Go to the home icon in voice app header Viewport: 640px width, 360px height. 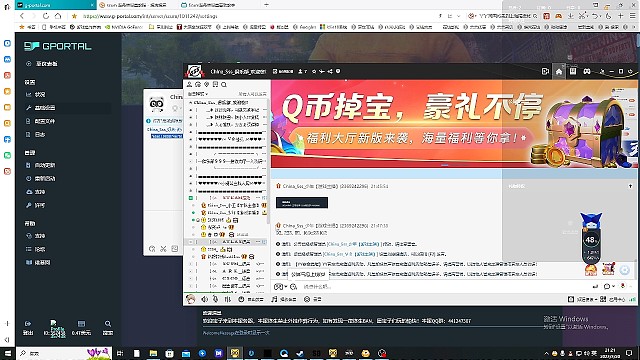559,71
